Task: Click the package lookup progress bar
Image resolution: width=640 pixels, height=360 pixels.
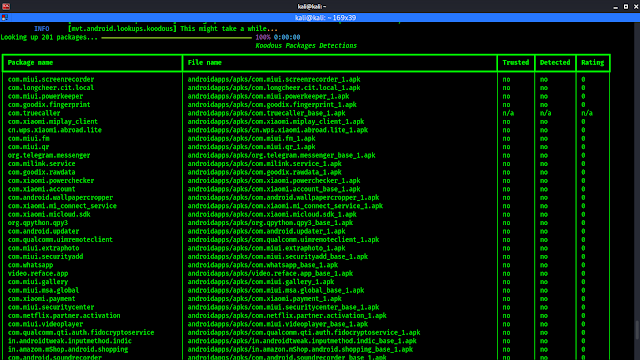Action: [176, 38]
